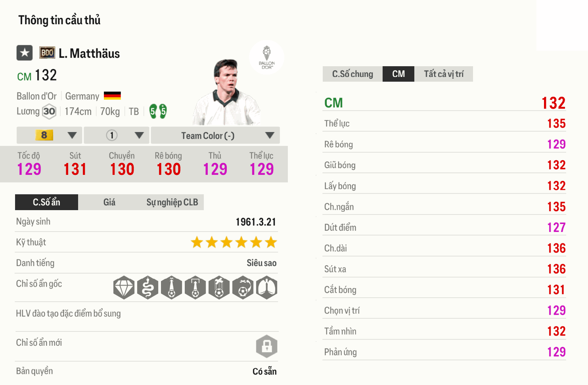Click the green foot rating icons
Image resolution: width=588 pixels, height=385 pixels.
[158, 111]
